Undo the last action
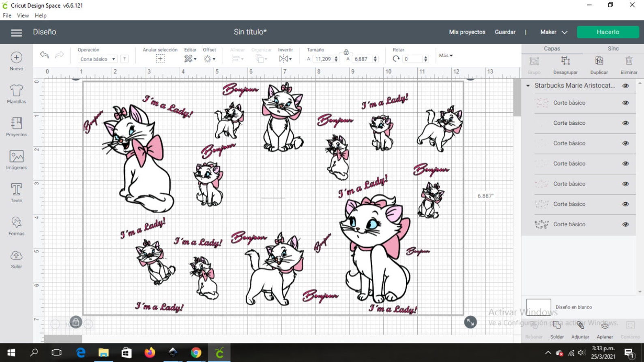The height and width of the screenshot is (362, 644). 44,55
